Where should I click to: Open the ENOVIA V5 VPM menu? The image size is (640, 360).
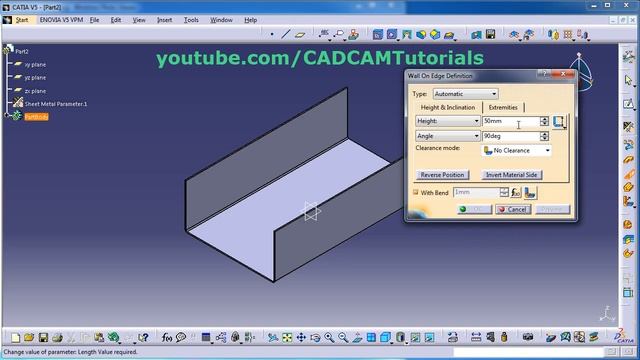61,20
